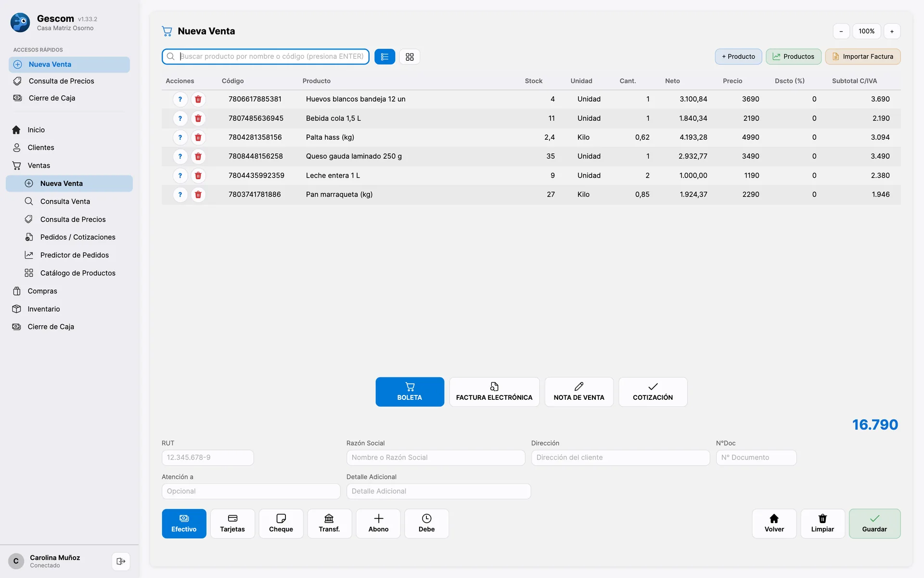Click the Volver button

(x=774, y=524)
